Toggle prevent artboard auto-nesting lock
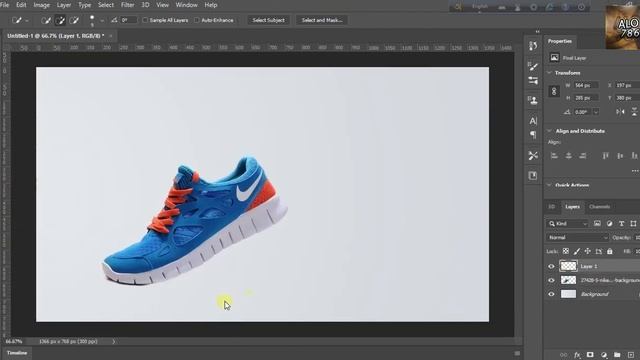The width and height of the screenshot is (640, 360). pyautogui.click(x=598, y=251)
